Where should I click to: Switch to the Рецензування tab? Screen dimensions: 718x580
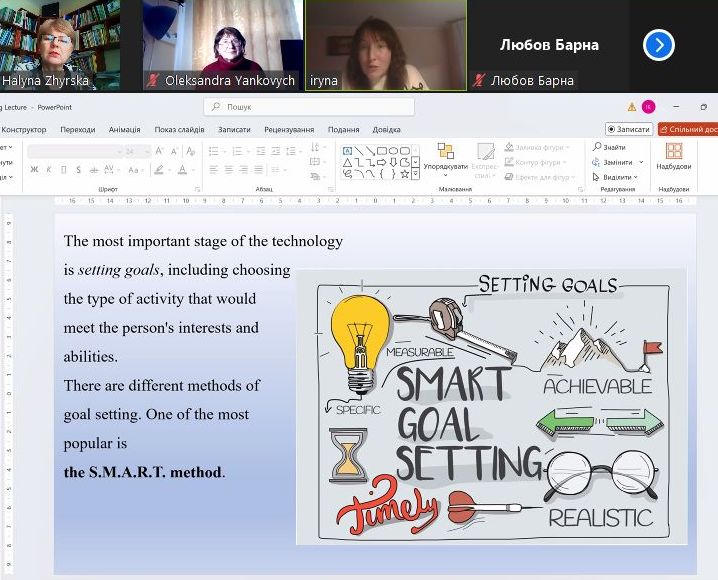click(289, 130)
